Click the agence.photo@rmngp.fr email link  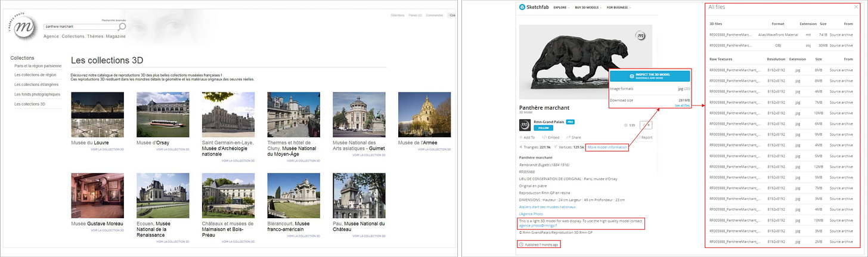[538, 226]
